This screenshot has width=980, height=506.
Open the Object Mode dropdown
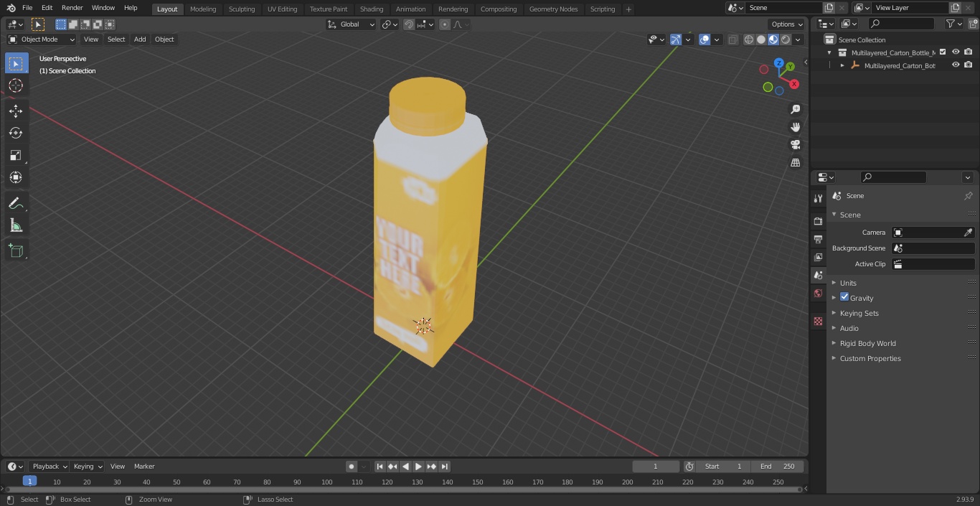42,39
